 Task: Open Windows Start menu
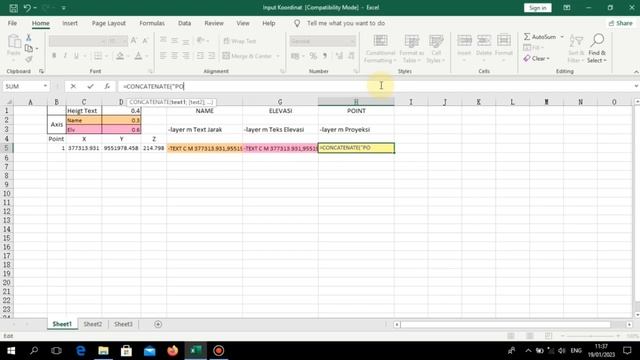[11, 351]
